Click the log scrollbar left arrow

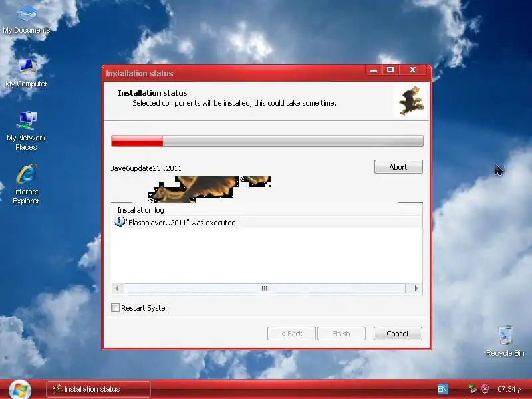click(118, 288)
